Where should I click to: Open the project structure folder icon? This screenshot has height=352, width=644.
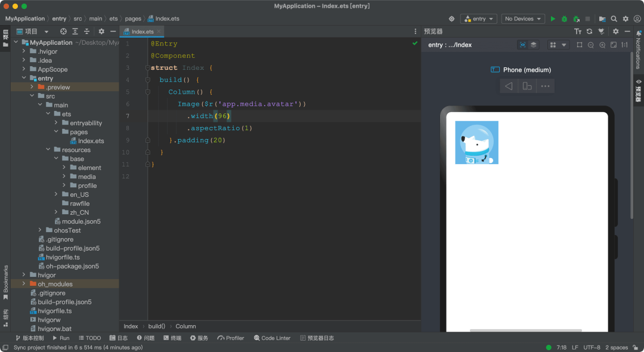(602, 19)
